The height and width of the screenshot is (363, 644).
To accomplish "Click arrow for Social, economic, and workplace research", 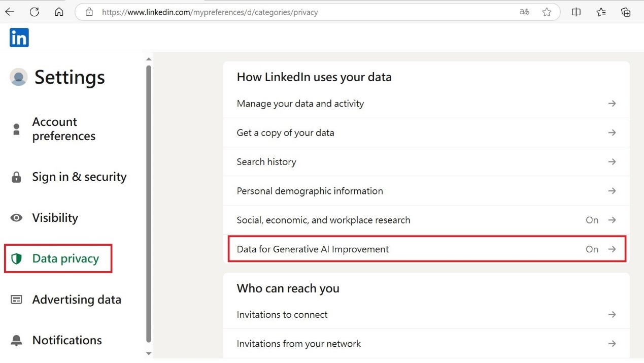I will pos(612,220).
